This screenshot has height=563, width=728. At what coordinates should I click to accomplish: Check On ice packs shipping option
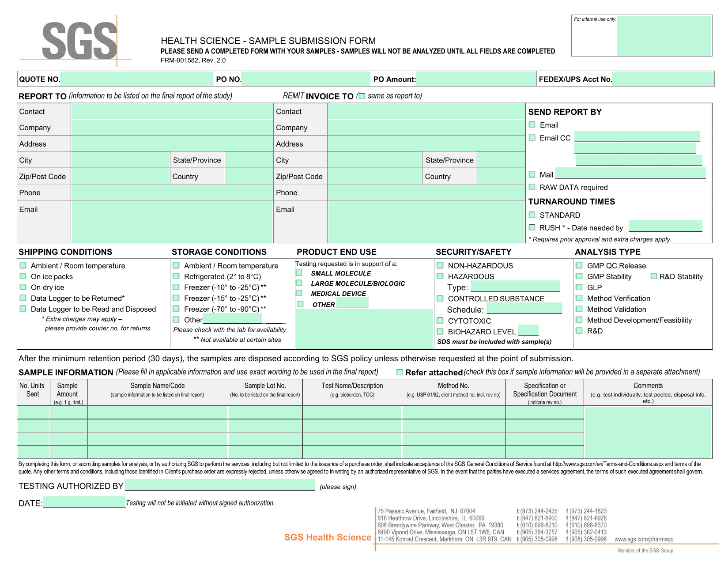coord(23,276)
